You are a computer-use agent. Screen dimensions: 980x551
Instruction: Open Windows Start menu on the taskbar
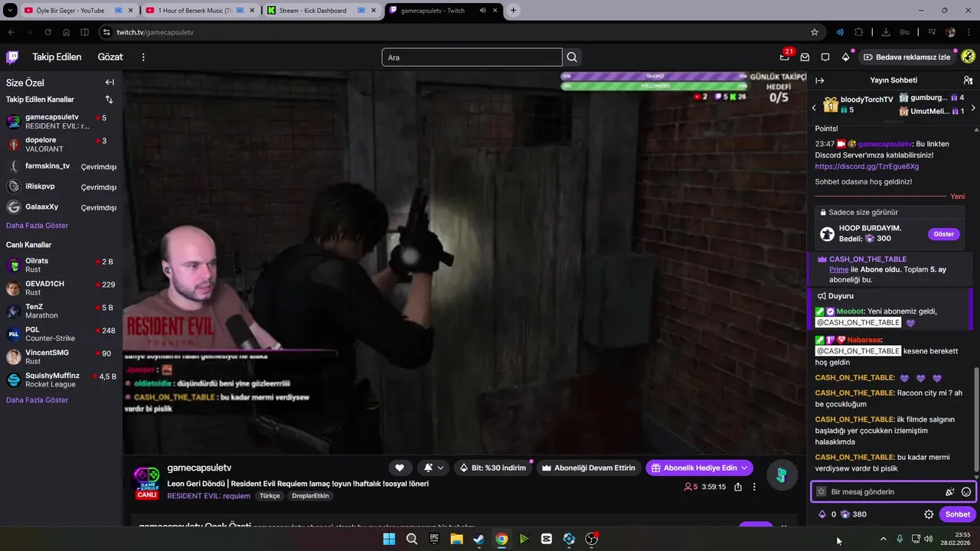(389, 539)
